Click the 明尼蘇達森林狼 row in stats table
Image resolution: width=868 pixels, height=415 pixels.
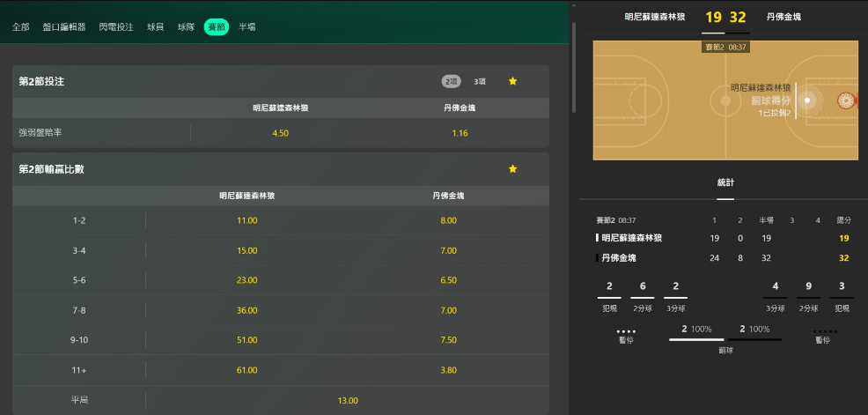(724, 238)
